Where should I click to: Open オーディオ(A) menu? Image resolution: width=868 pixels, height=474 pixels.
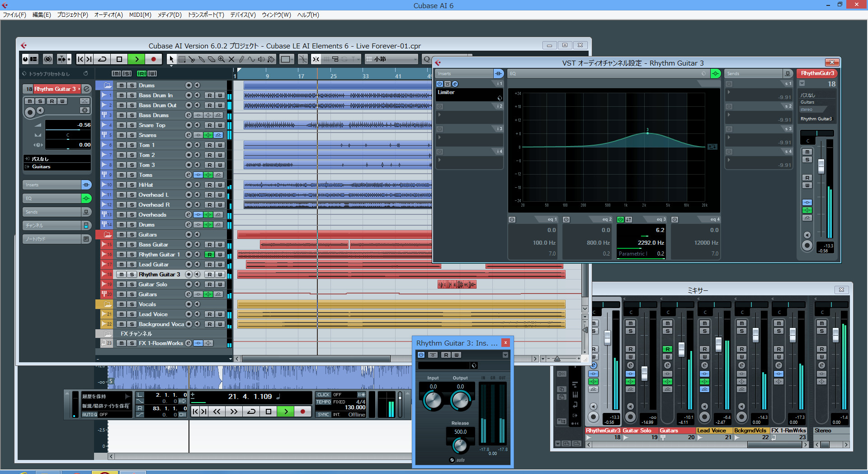coord(108,15)
